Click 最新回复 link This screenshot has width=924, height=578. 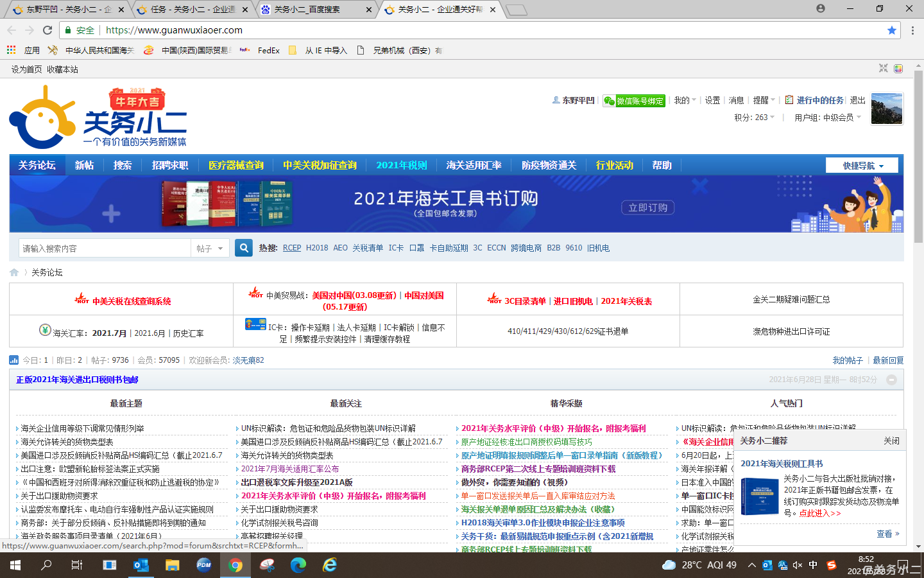pos(888,360)
